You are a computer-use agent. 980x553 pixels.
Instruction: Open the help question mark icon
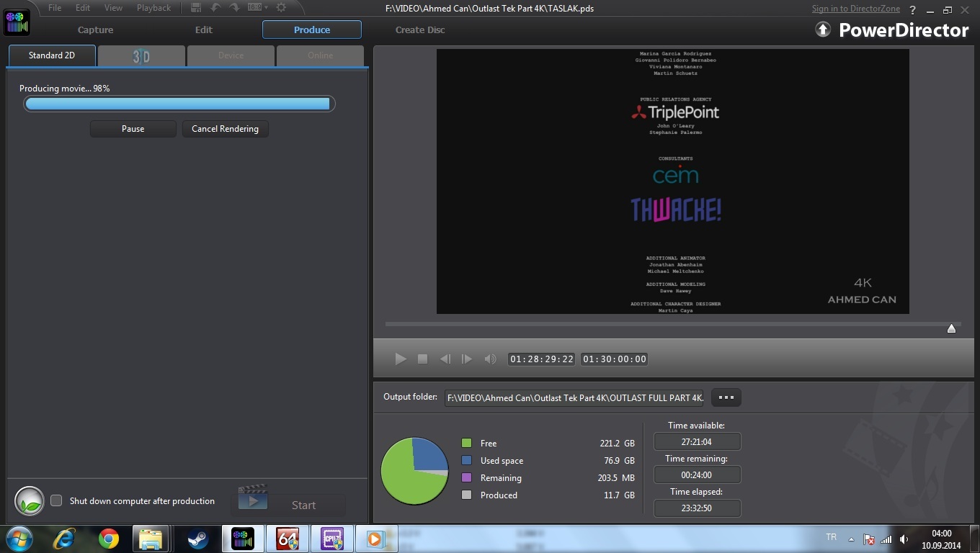pos(913,9)
